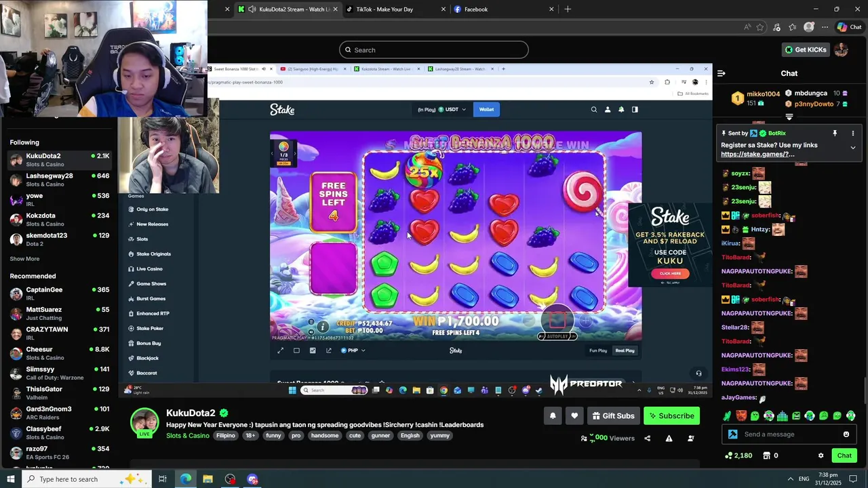This screenshot has height=488, width=868.
Task: Click the blue gavel icon in message box
Action: point(732,434)
